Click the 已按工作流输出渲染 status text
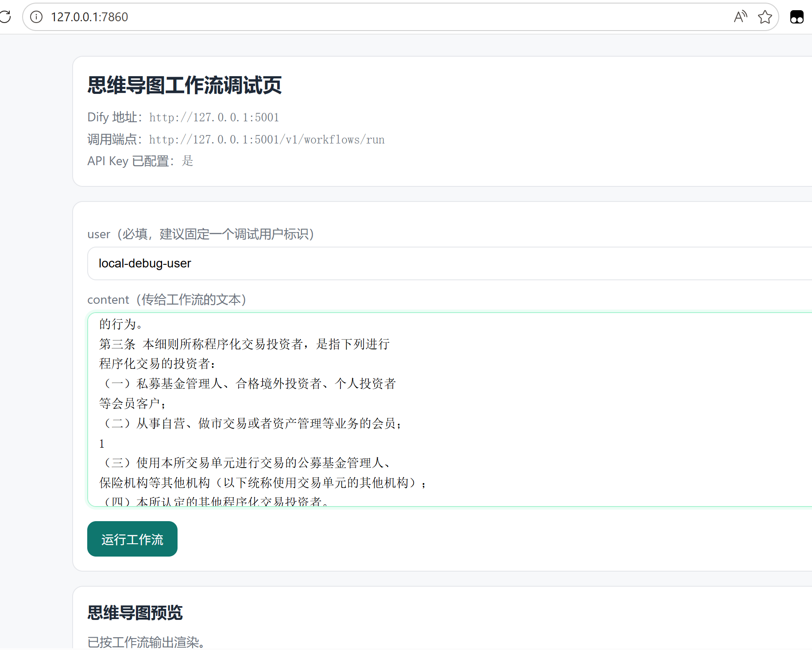Viewport: 812px width, 650px height. tap(147, 642)
